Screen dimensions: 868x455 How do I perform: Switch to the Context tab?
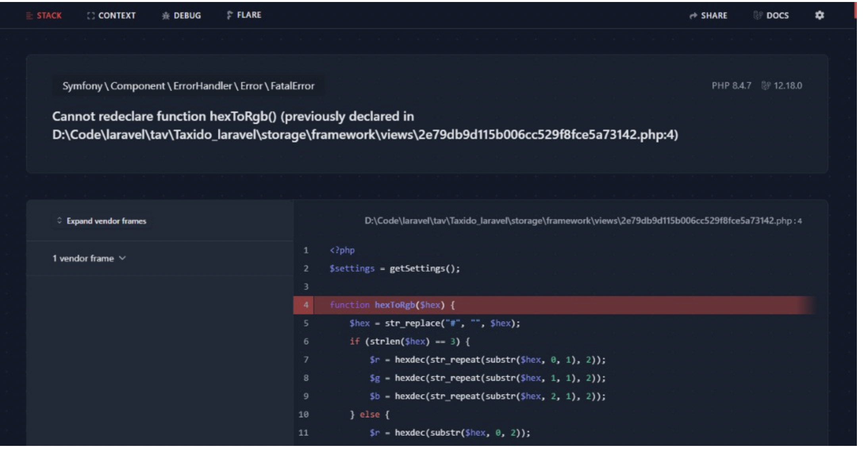click(111, 15)
